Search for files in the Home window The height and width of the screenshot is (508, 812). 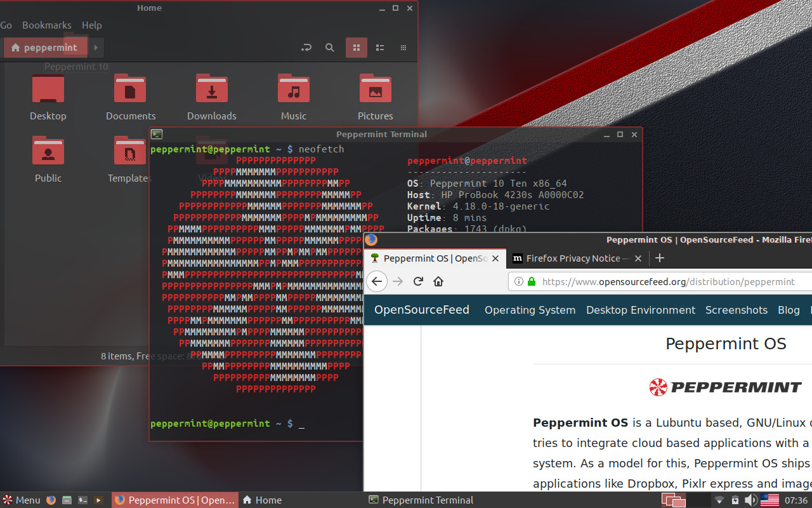point(329,48)
